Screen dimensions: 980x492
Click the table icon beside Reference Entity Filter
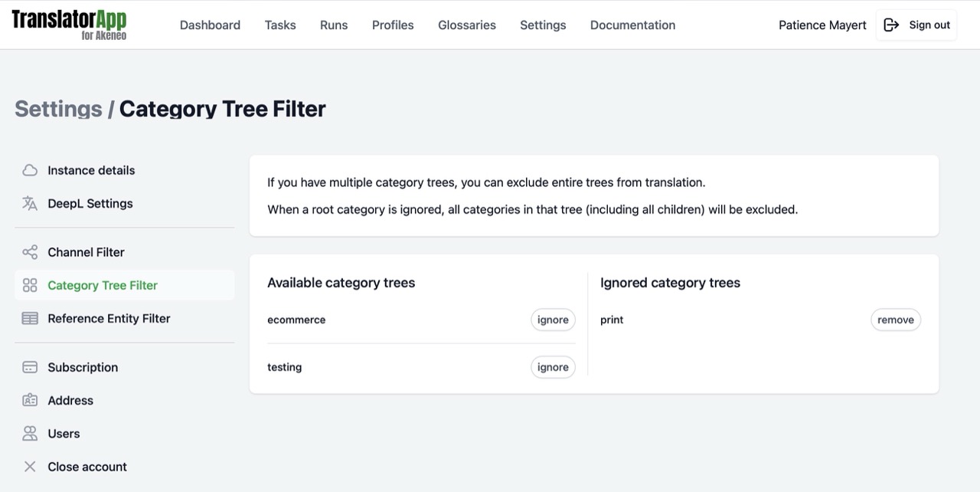coord(29,317)
